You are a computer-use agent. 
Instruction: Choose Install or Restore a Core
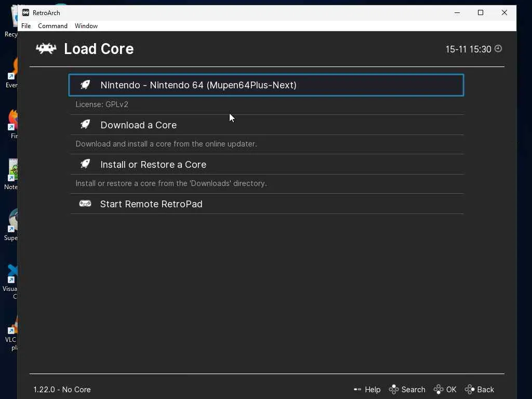153,165
